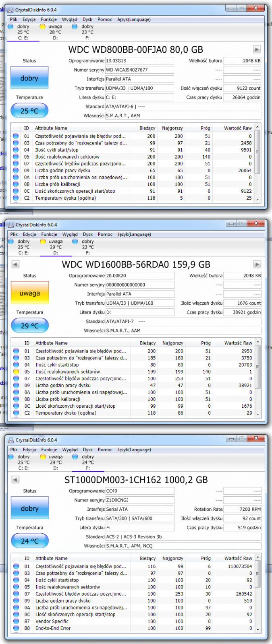Open Wygląd menu in middle WD1600BB window

[x=70, y=234]
